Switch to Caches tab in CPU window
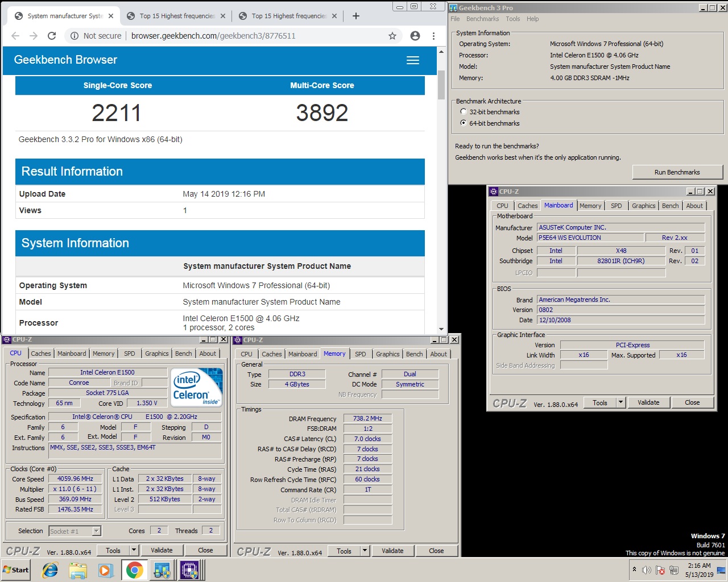 coord(41,354)
